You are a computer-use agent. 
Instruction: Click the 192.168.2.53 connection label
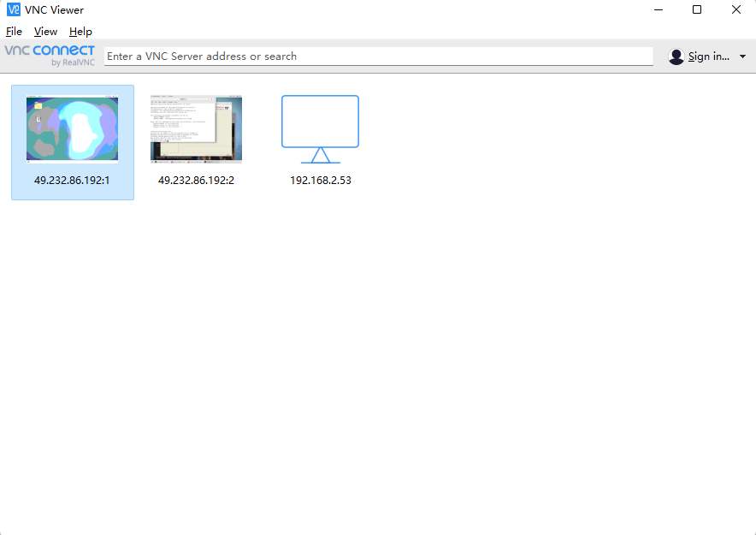click(x=320, y=181)
